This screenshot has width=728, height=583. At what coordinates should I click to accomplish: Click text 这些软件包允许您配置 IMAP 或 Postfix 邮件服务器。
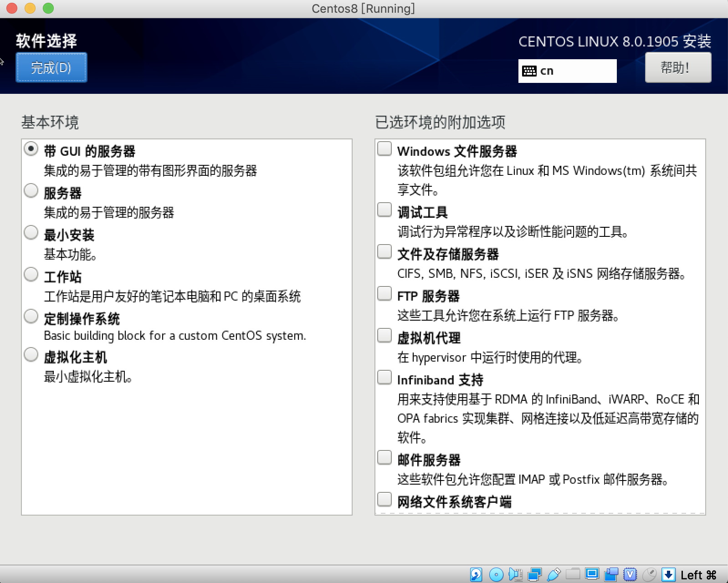(x=533, y=480)
